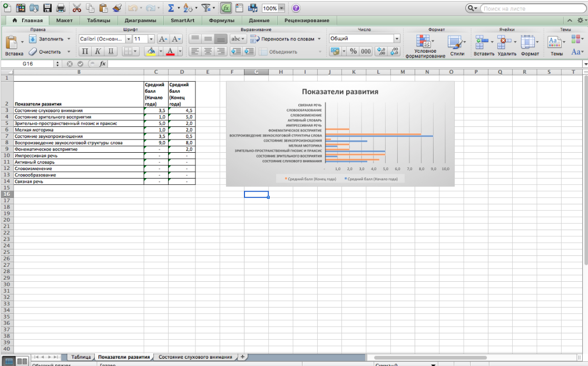Select the Format Painter brush icon

117,8
